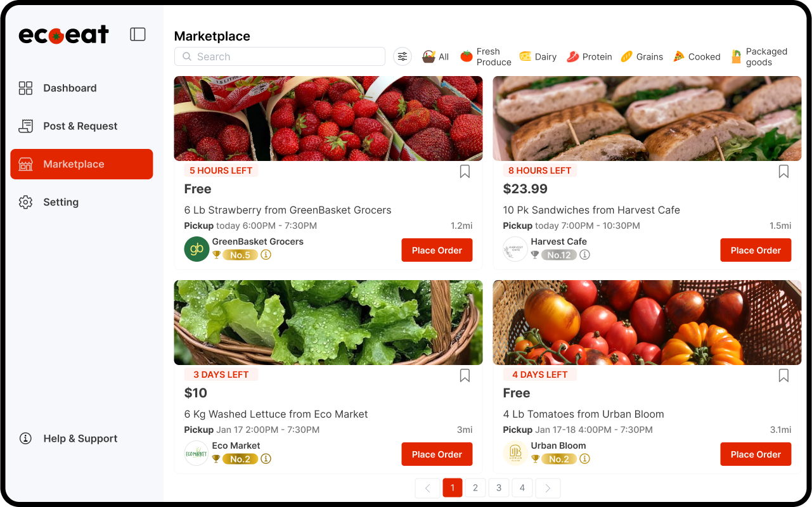The height and width of the screenshot is (507, 812).
Task: Bookmark the sandwiches listing
Action: coord(783,171)
